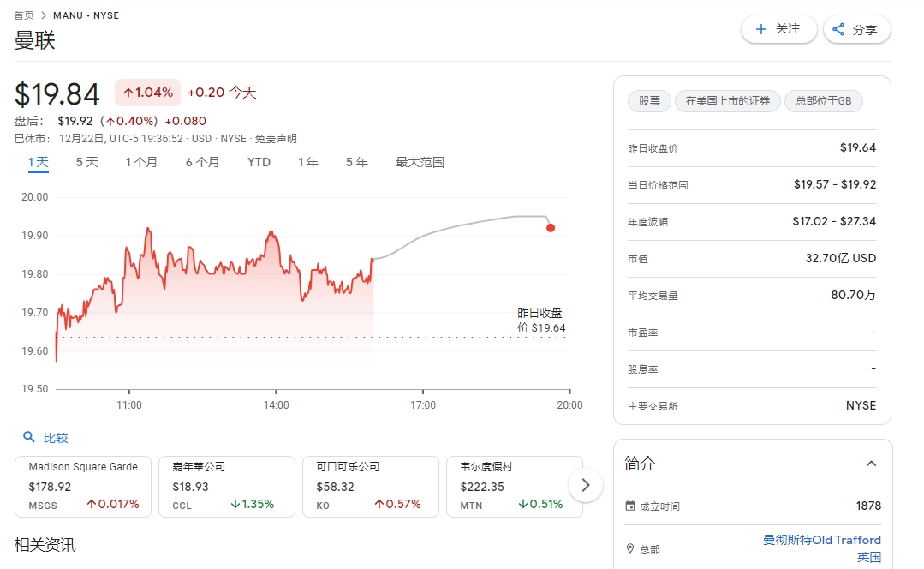
Task: Click the location pin icon beside 总部
Action: [x=631, y=548]
